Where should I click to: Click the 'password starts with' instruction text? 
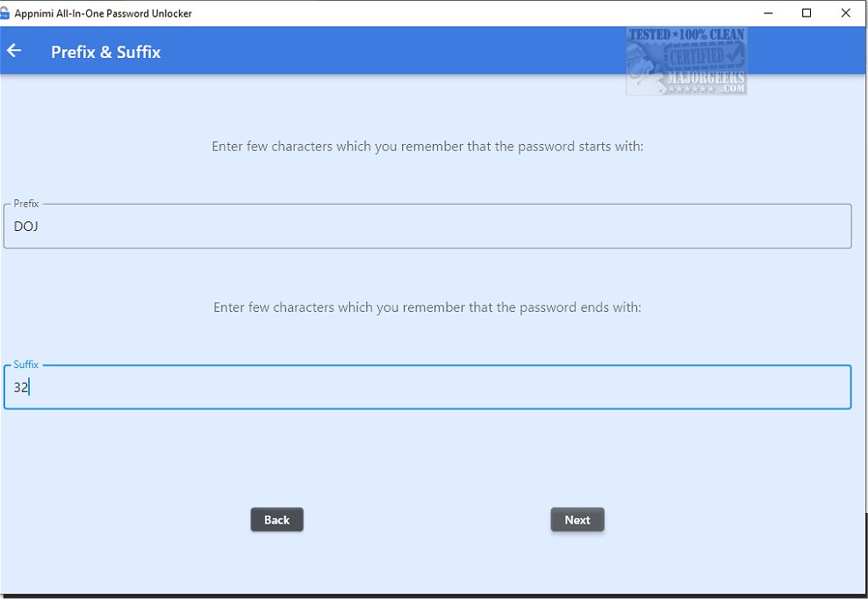click(427, 147)
